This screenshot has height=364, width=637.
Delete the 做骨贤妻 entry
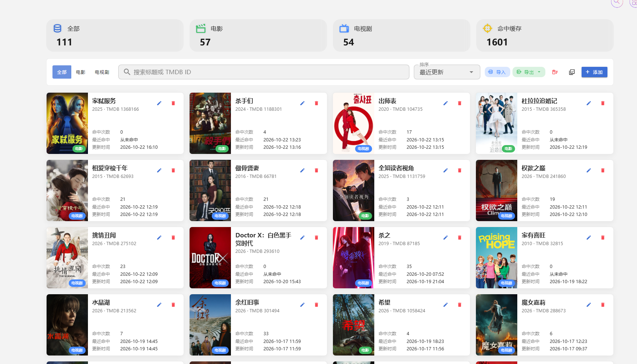pyautogui.click(x=316, y=171)
